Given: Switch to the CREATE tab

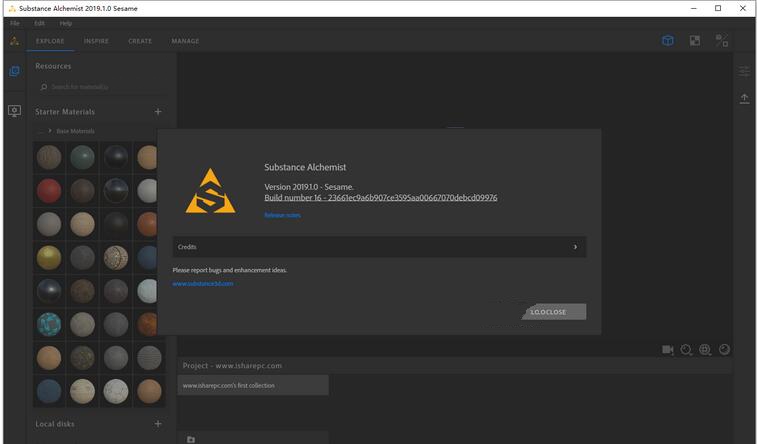Looking at the screenshot, I should pos(140,41).
